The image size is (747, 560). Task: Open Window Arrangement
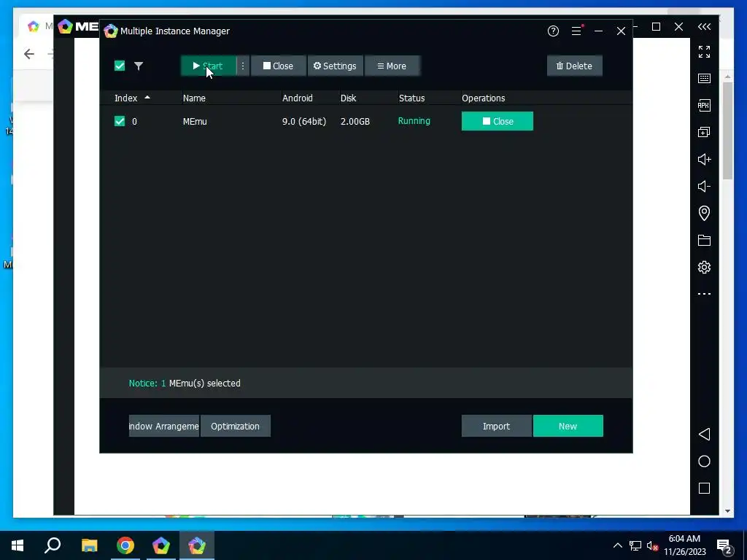click(x=164, y=426)
